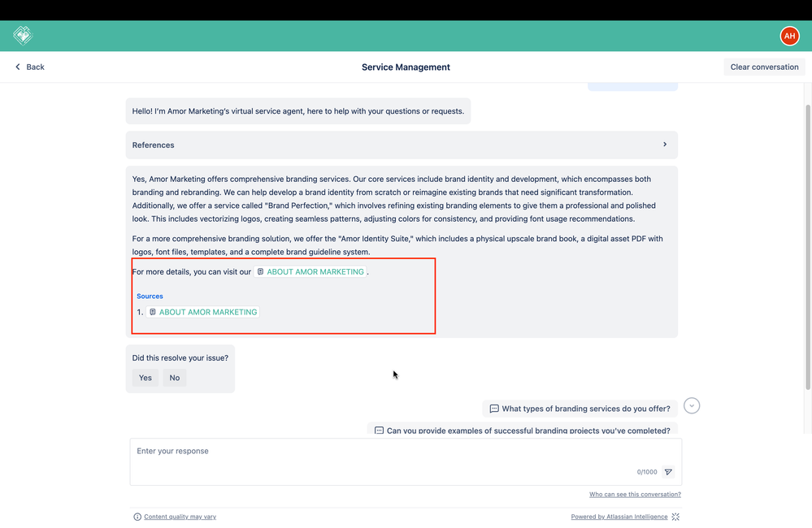Click the page scrollbar thumb
The image size is (812, 528).
807,247
